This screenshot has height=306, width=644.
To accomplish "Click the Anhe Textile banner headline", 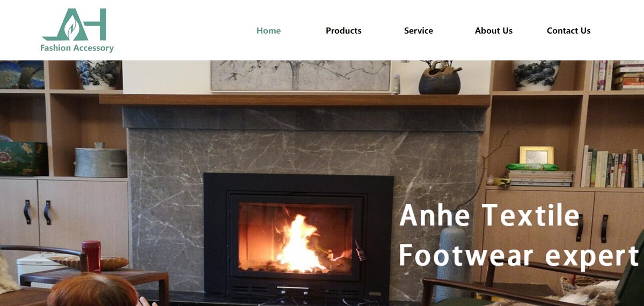I will 490,215.
